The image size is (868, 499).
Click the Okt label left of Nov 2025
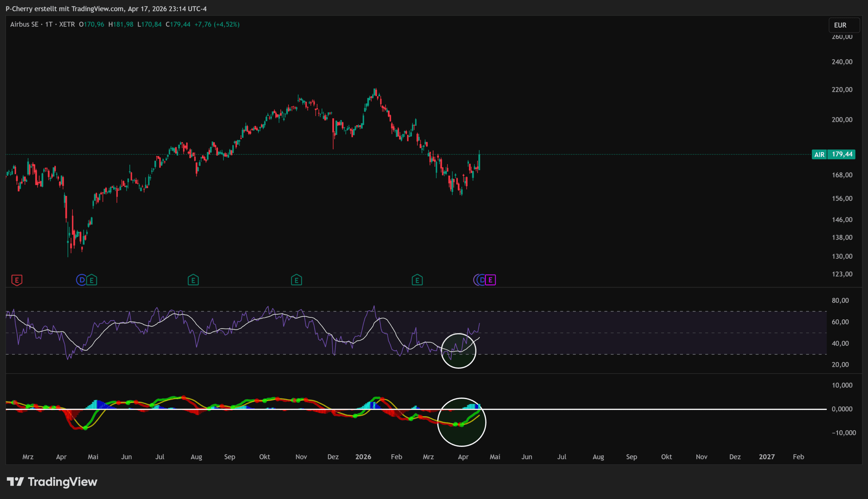coord(264,457)
